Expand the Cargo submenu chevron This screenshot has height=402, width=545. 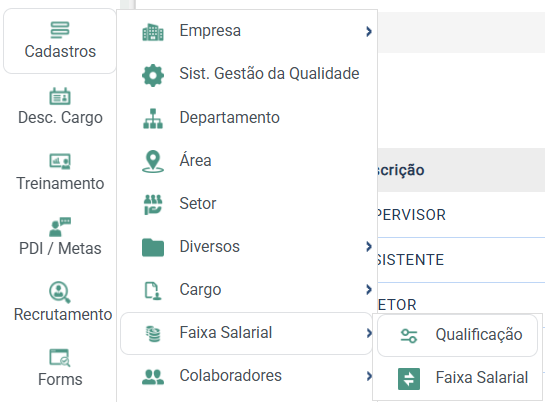tap(369, 289)
